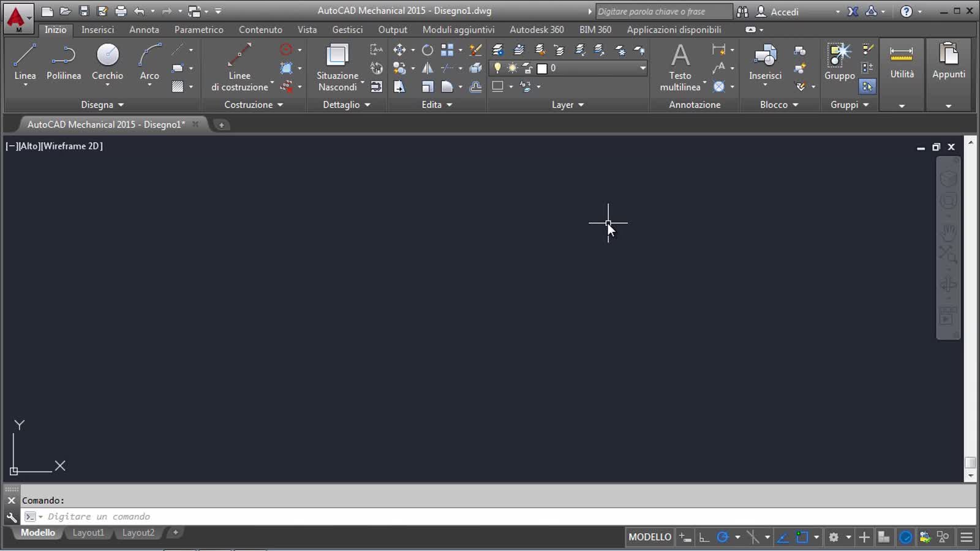Click the [Alto] view label

click(x=28, y=146)
